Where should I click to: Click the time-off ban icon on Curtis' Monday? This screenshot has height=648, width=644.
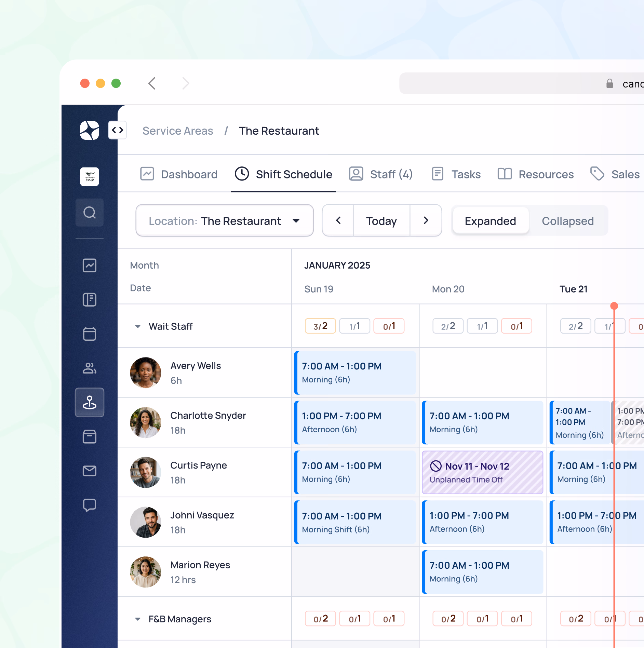pyautogui.click(x=436, y=466)
